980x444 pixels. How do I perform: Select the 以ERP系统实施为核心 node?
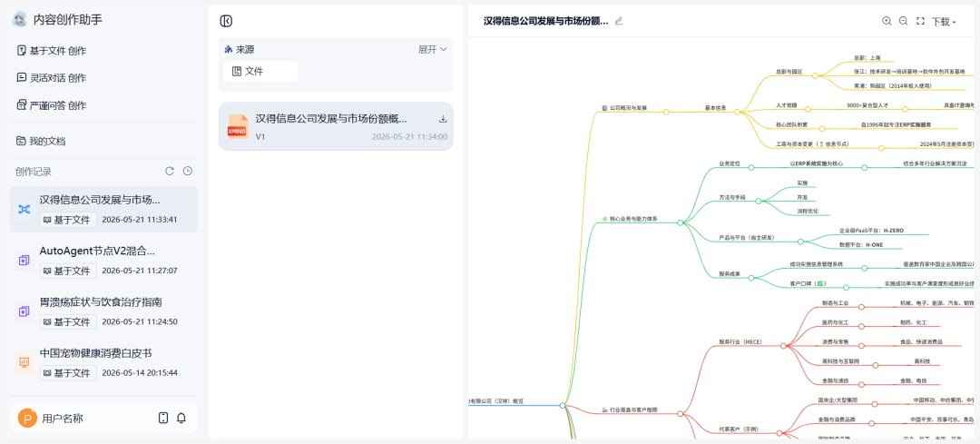tap(817, 163)
